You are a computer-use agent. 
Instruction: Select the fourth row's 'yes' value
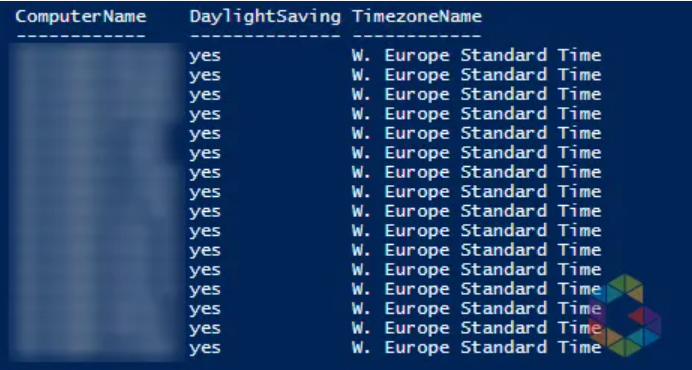[x=205, y=115]
